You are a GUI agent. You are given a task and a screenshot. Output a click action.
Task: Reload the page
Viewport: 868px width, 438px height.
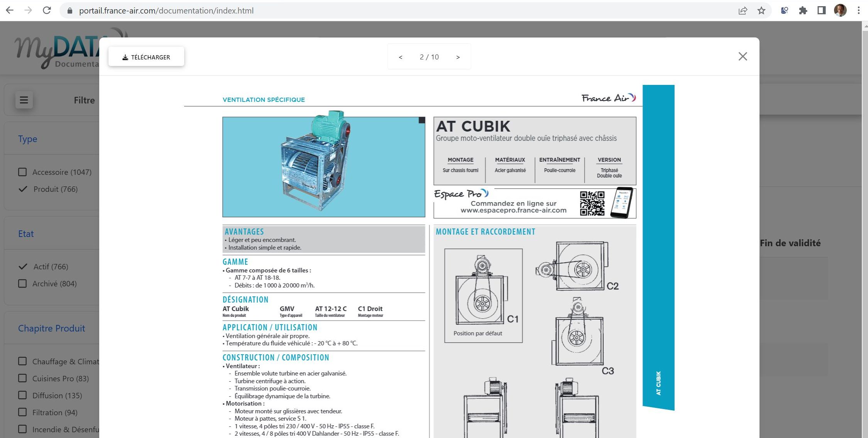point(47,10)
